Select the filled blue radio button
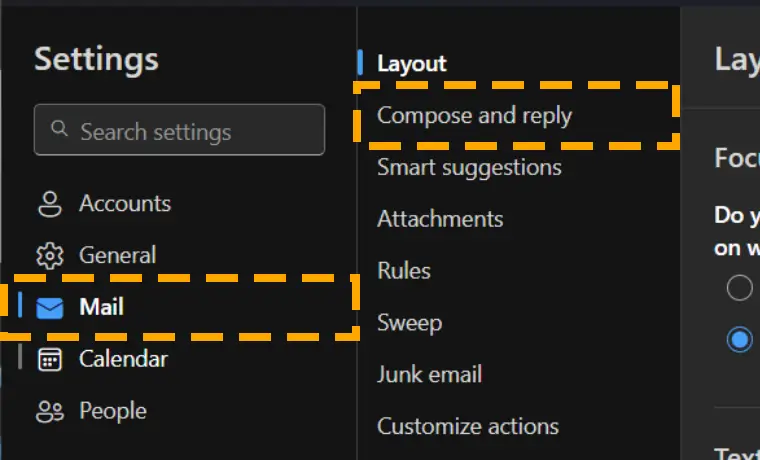This screenshot has width=760, height=460. [x=739, y=339]
